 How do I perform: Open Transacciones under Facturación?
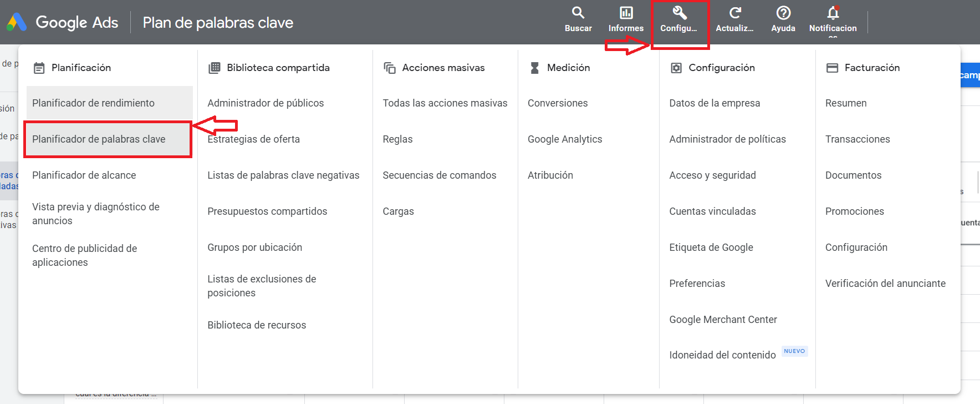(x=857, y=139)
